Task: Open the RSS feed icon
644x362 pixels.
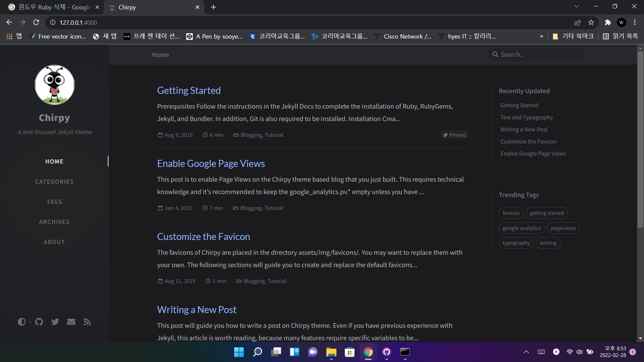Action: coord(87,322)
